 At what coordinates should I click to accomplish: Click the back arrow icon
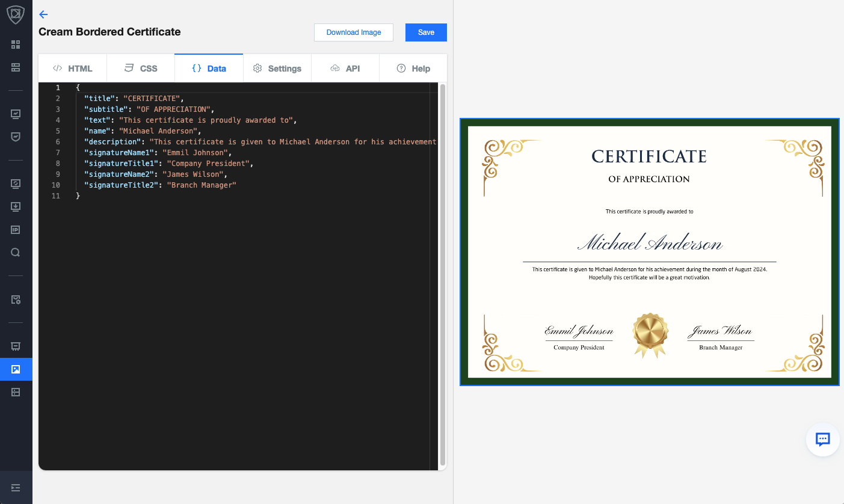(43, 14)
